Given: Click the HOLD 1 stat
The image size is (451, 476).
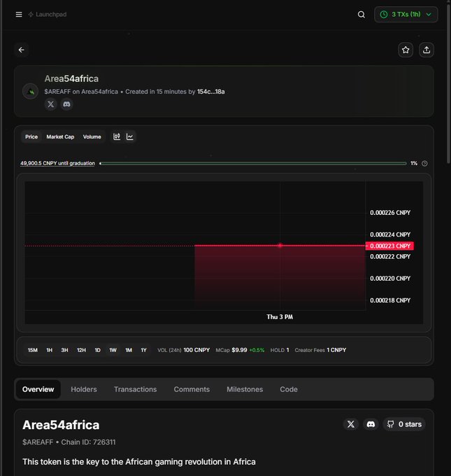Looking at the screenshot, I should tap(279, 350).
